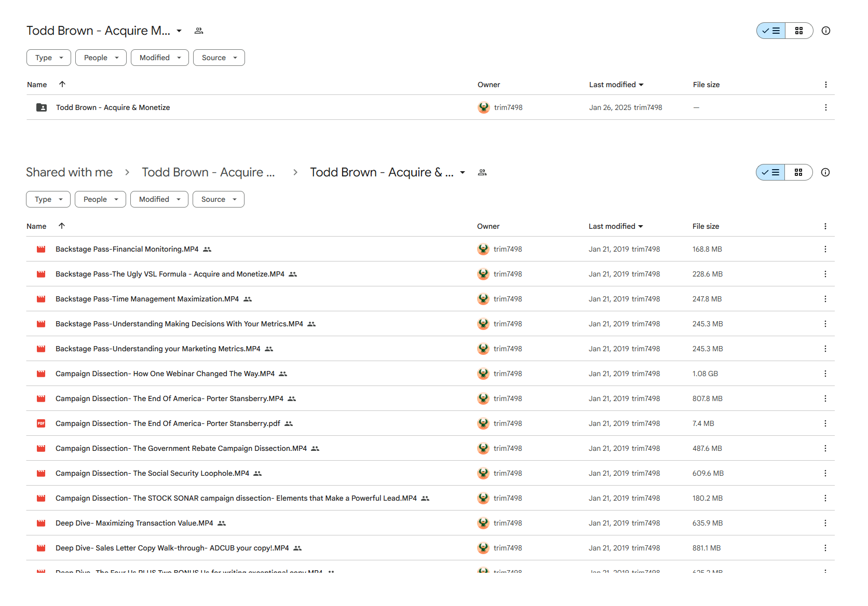Open more actions for Time Management Maximization.MP4

825,299
